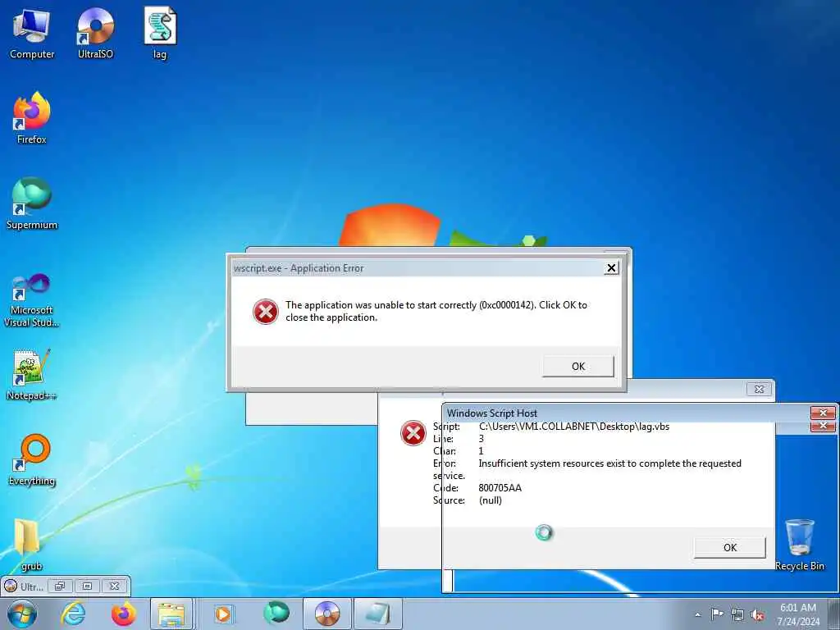Click the error code 800705AA text
This screenshot has width=840, height=630.
[x=500, y=488]
